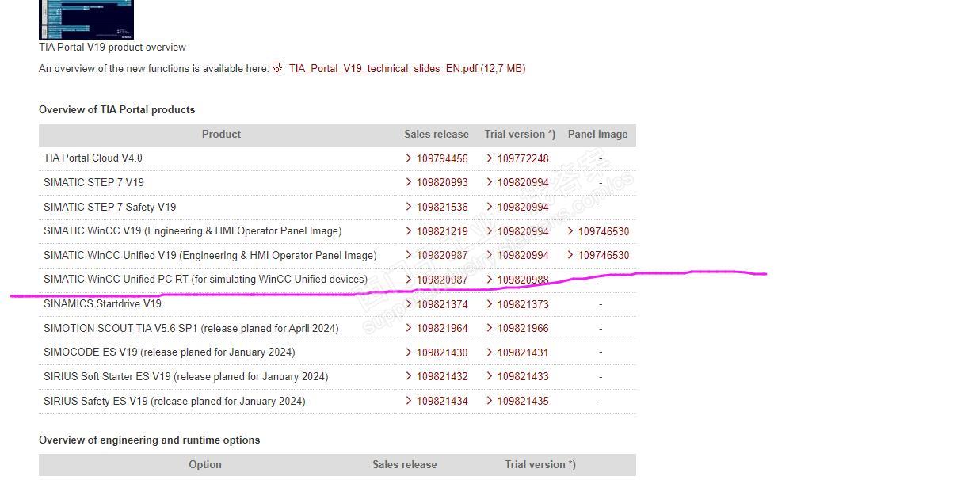The image size is (980, 480).
Task: Select 'SIMATIC WinCC V19 (Engineering & HMI...' product text
Action: (193, 230)
